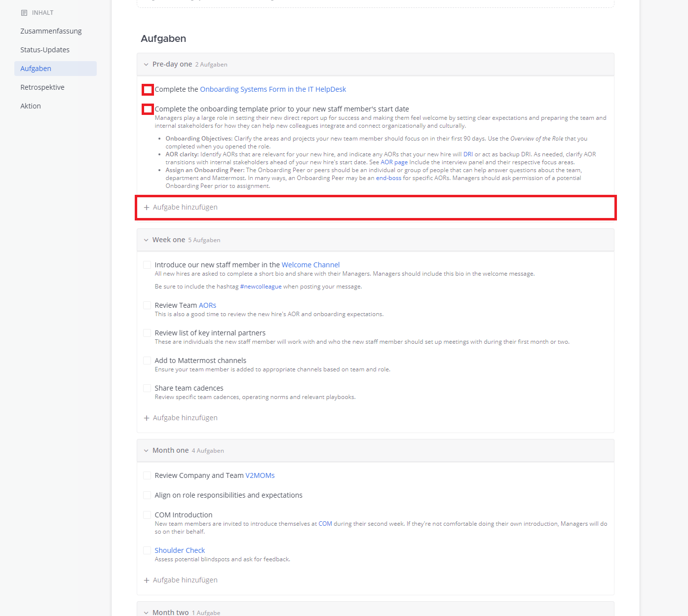Mark Review Team AORs task as done
688x616 pixels.
[147, 306]
